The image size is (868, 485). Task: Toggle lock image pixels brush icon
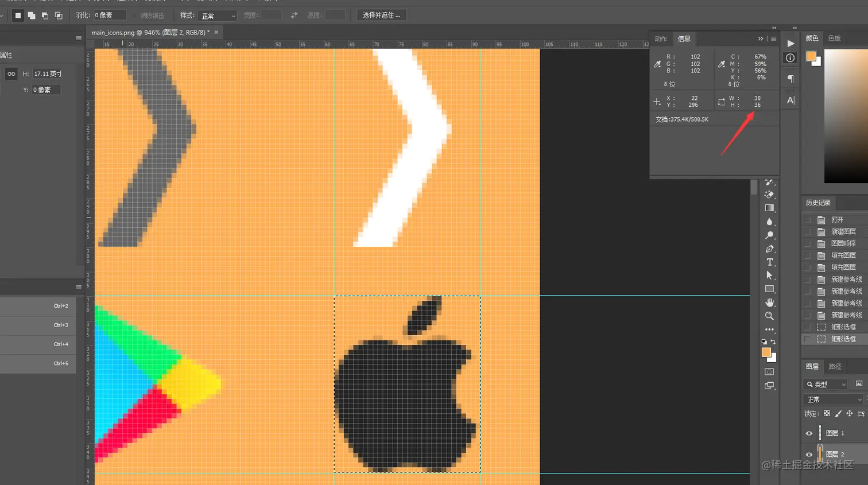(838, 413)
